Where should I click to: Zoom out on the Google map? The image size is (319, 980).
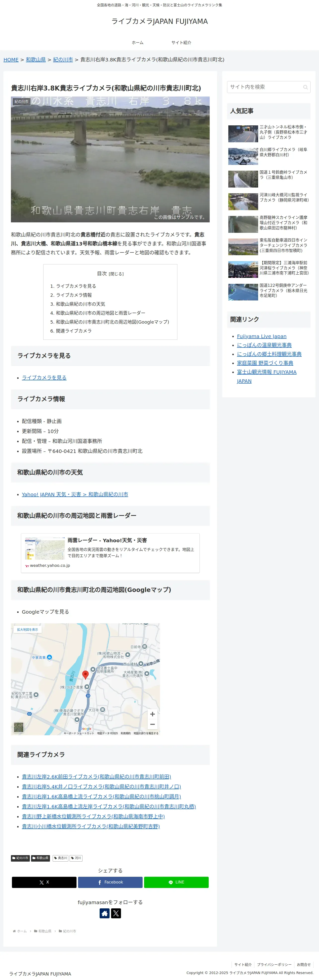click(x=153, y=724)
